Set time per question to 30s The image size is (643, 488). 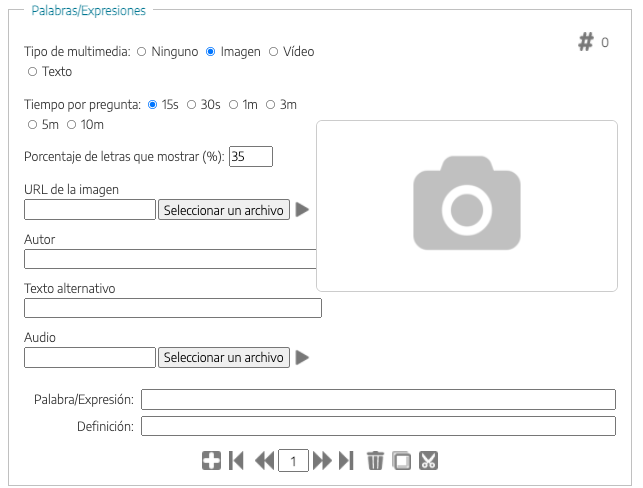click(x=191, y=104)
